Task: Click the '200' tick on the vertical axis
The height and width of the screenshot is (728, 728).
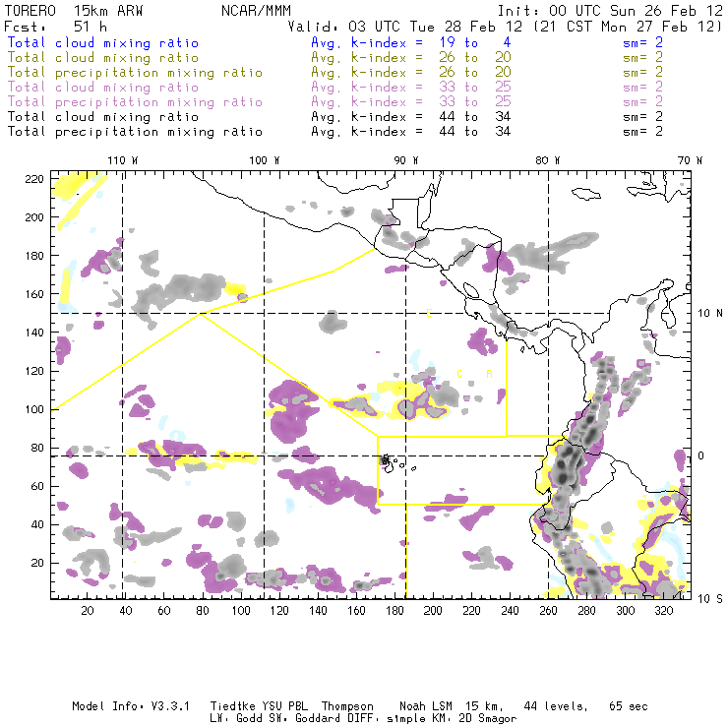Action: pyautogui.click(x=34, y=217)
